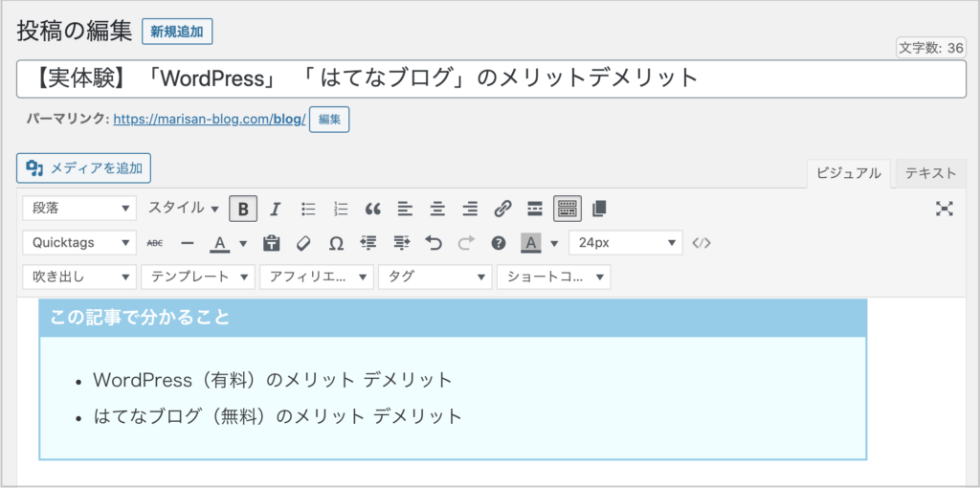Enter distraction-free fullscreen mode
The image size is (980, 488).
[x=944, y=209]
